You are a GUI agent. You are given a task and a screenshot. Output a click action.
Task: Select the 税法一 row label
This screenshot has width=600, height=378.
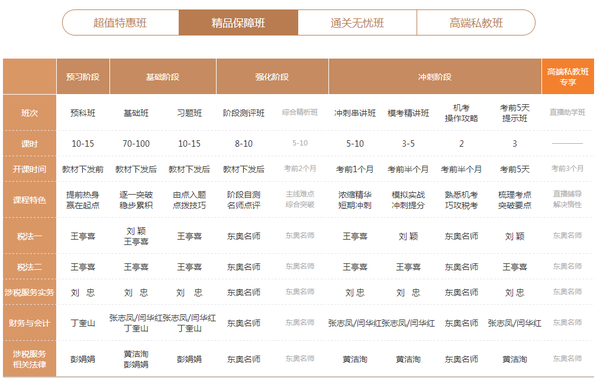[x=29, y=236]
